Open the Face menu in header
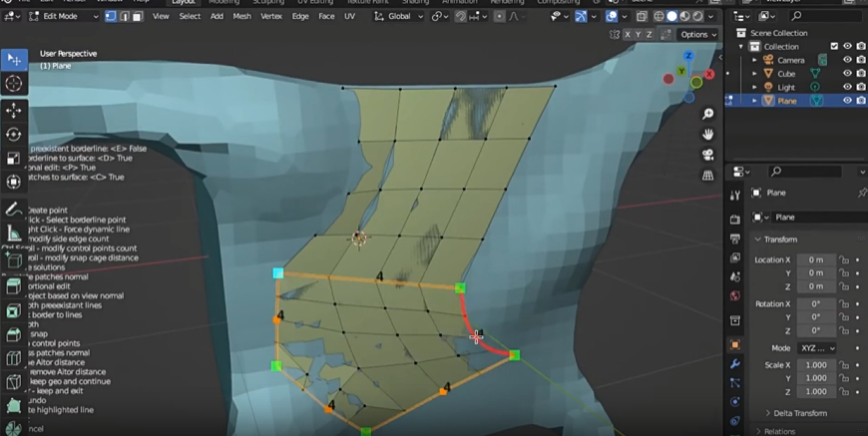The width and height of the screenshot is (868, 436). (x=326, y=17)
